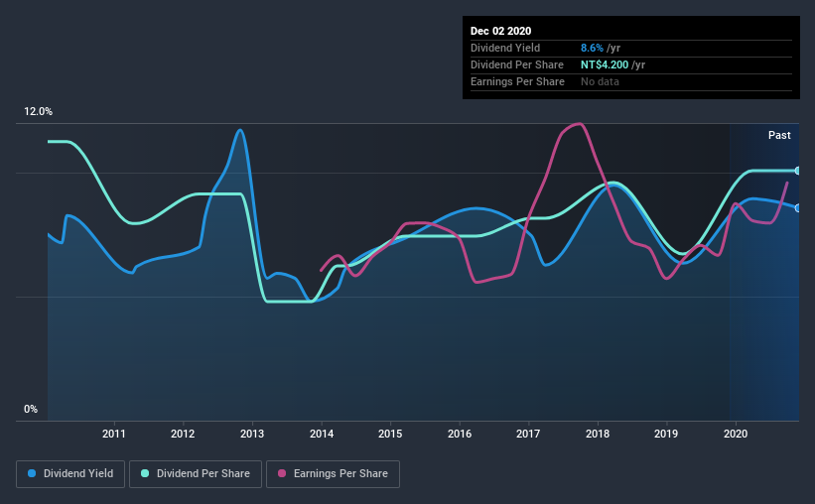Click the blue Dividend Yield legend dot
The image size is (815, 504).
(x=32, y=473)
